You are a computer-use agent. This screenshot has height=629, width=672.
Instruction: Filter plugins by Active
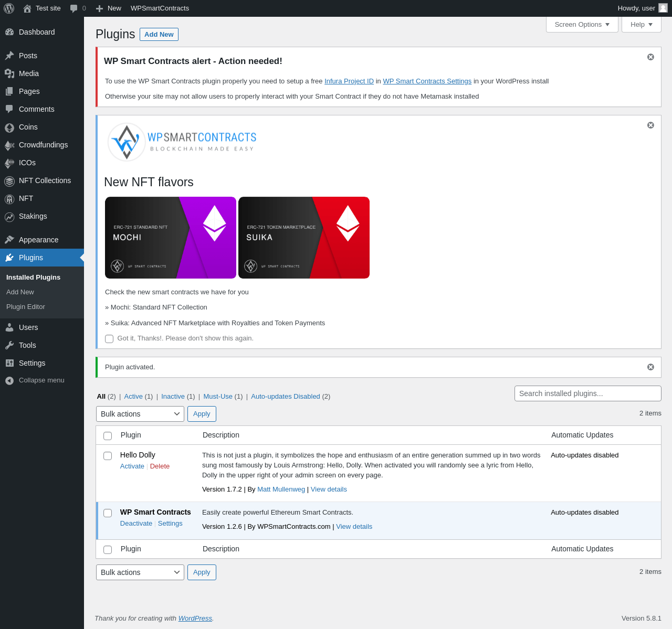point(133,396)
